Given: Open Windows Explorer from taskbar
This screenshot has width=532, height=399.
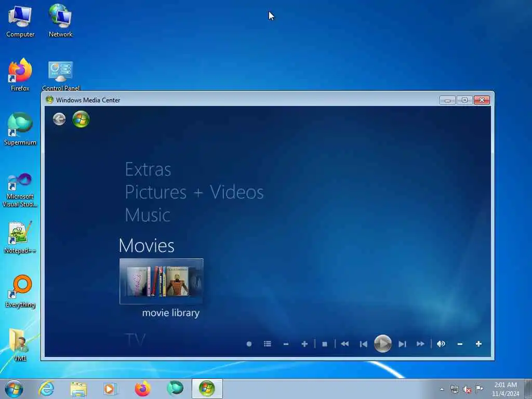Looking at the screenshot, I should [x=79, y=389].
